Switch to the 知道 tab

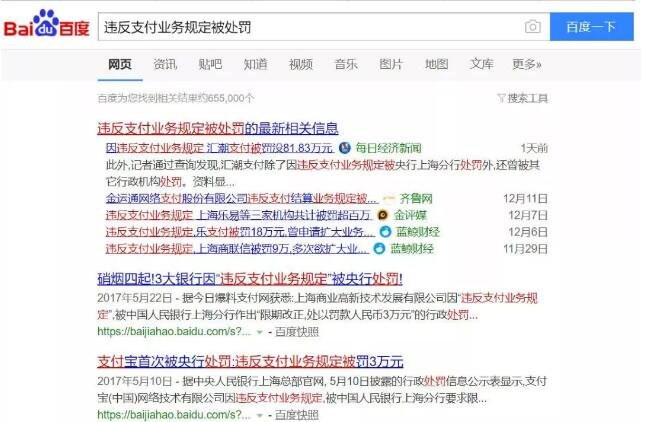255,64
